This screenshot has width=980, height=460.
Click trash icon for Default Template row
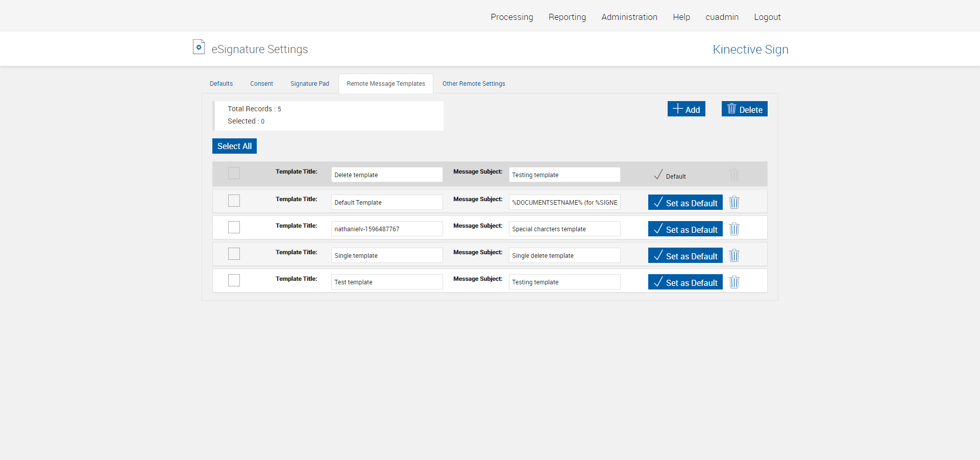[734, 203]
